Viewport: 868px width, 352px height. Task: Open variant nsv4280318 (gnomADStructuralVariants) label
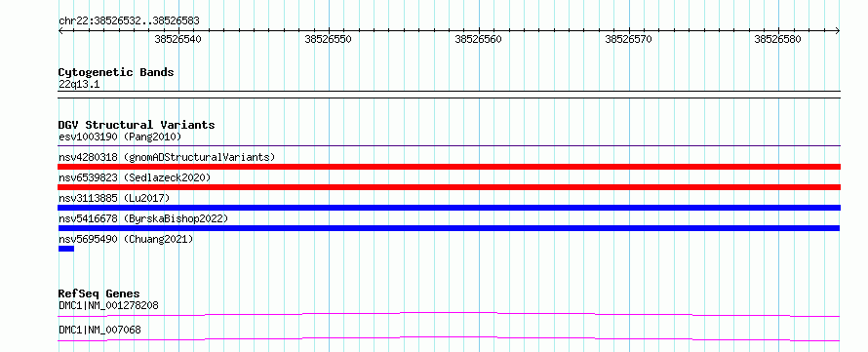(167, 157)
